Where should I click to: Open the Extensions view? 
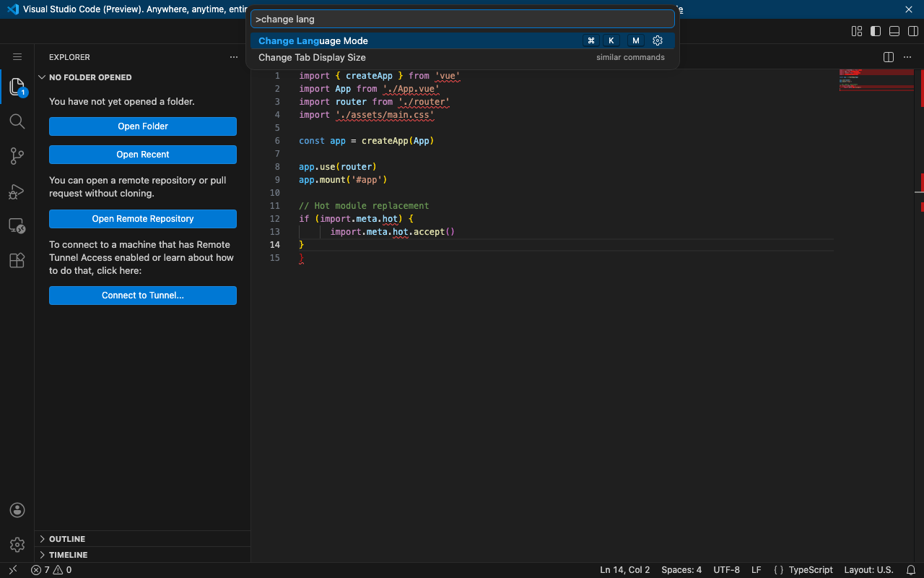17,261
